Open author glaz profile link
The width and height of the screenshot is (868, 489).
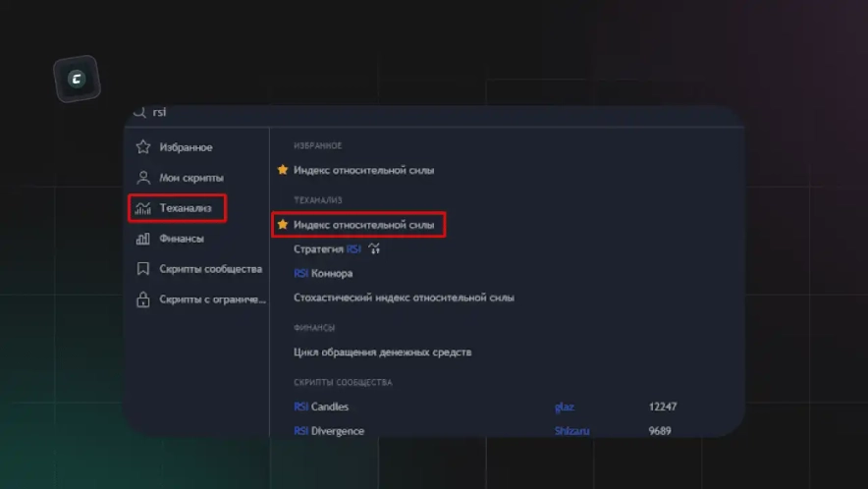pos(564,407)
